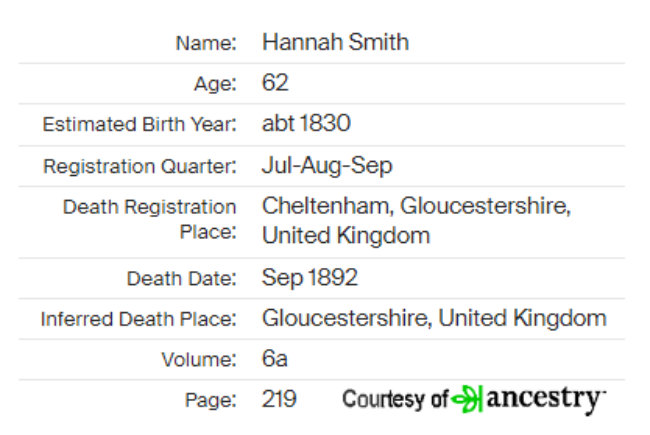Click the Name field label

[206, 43]
